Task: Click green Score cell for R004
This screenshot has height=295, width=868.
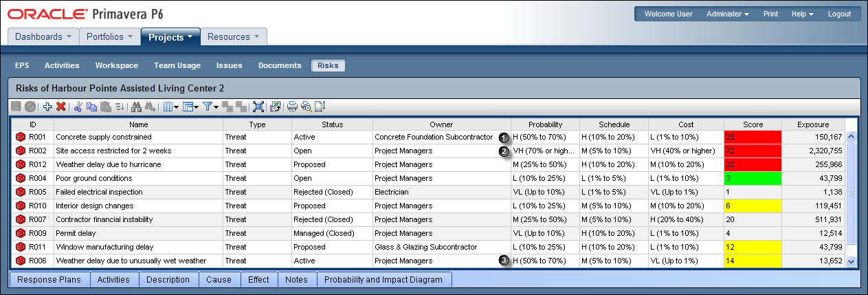Action: (x=753, y=178)
